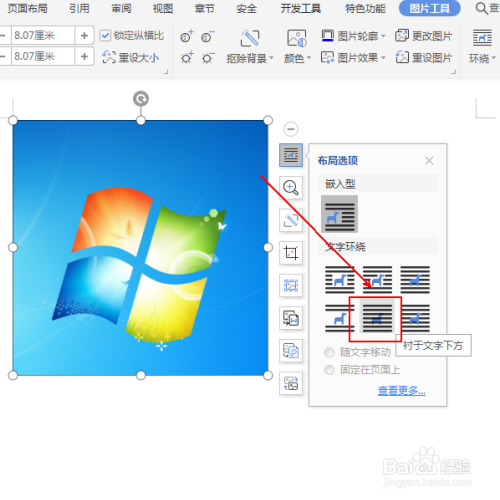The height and width of the screenshot is (500, 500).
Task: Choose the in-front-of-text layout icon
Action: tap(416, 318)
